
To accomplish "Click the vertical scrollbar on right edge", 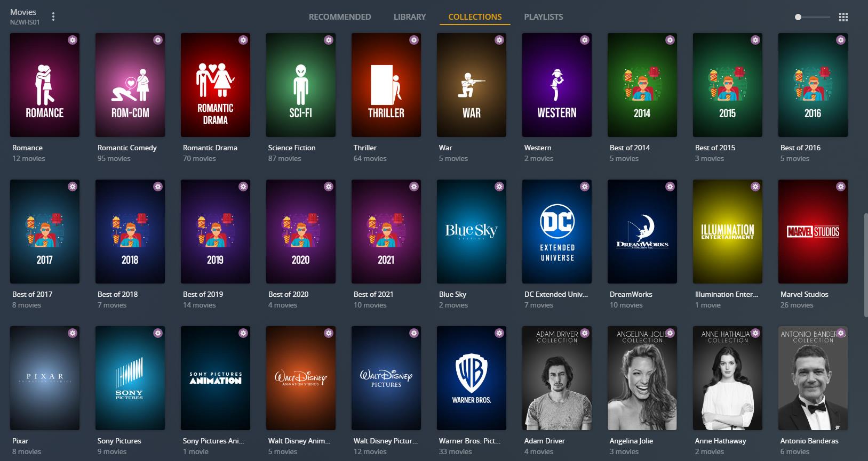I will coord(865,266).
